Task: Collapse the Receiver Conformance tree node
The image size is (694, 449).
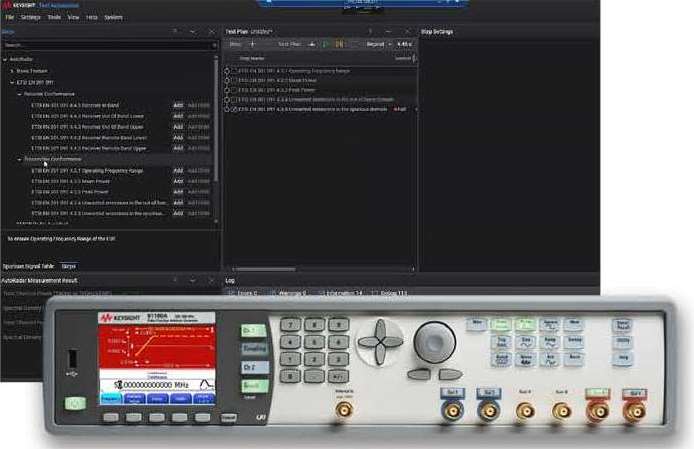Action: tap(19, 94)
